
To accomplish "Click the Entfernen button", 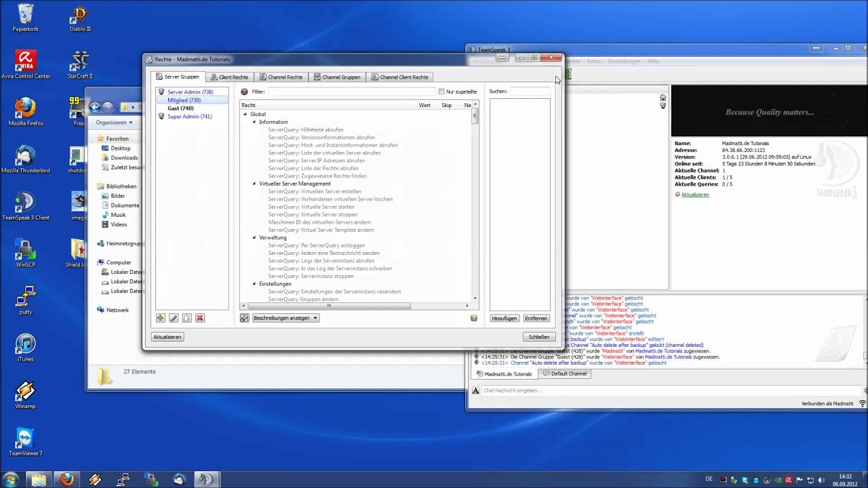I will 536,318.
